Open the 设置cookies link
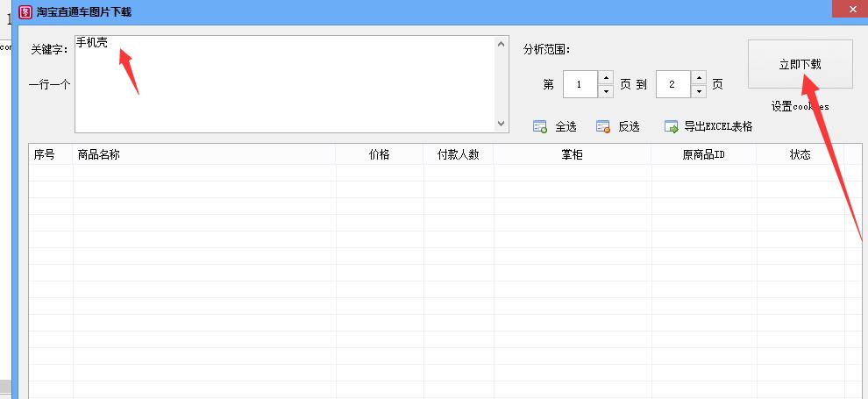868x399 pixels. pos(800,107)
